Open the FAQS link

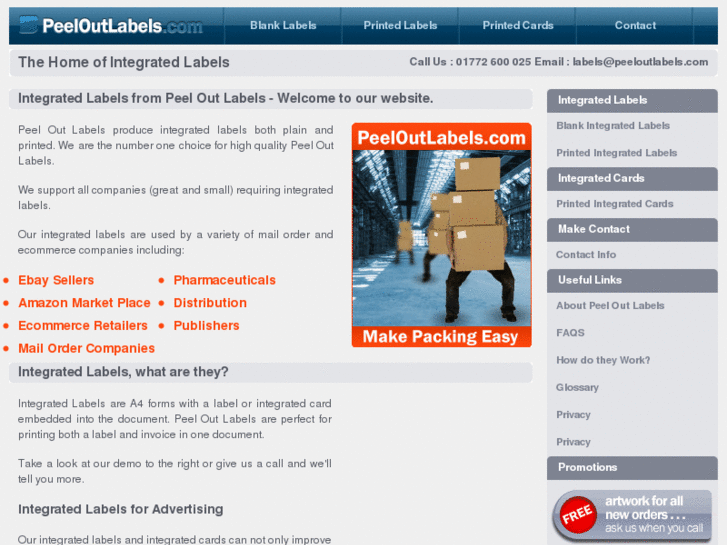pos(570,333)
